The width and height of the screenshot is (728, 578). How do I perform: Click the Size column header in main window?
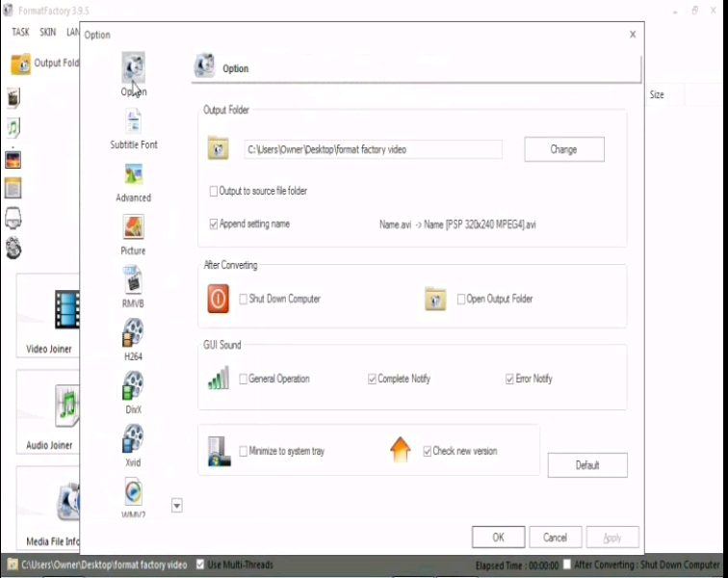[x=657, y=94]
